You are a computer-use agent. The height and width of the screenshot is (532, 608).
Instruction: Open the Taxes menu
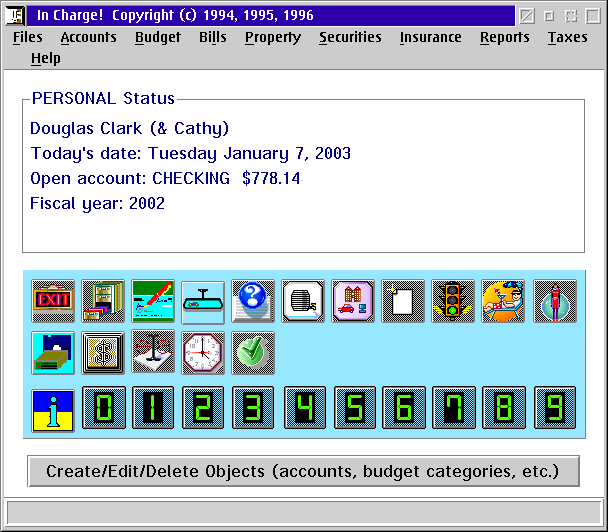568,37
